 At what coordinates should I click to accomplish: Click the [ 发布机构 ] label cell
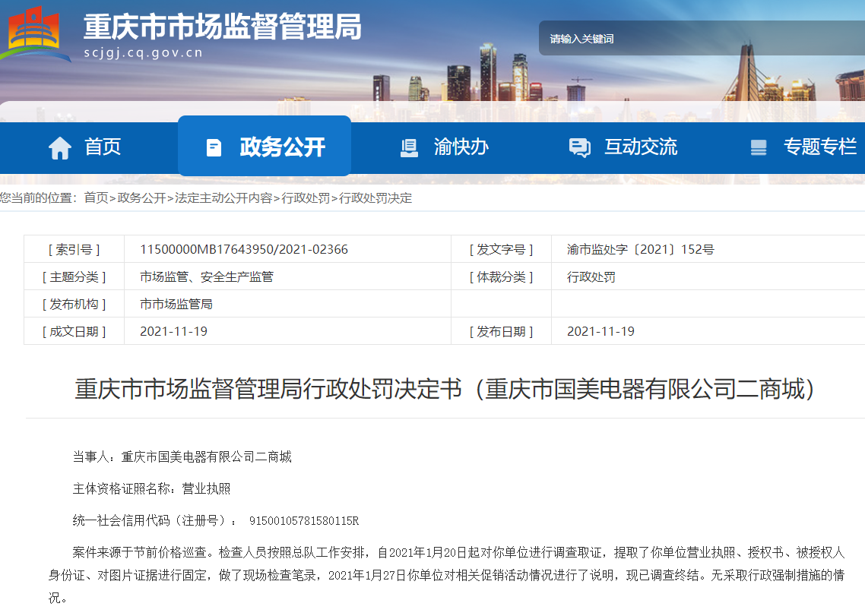coord(74,304)
